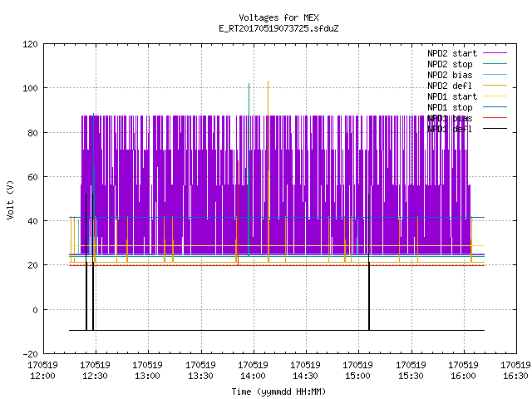Viewport: 532px width, 399px height.
Task: Click the red NPD1 bias legend line
Action: [495, 118]
